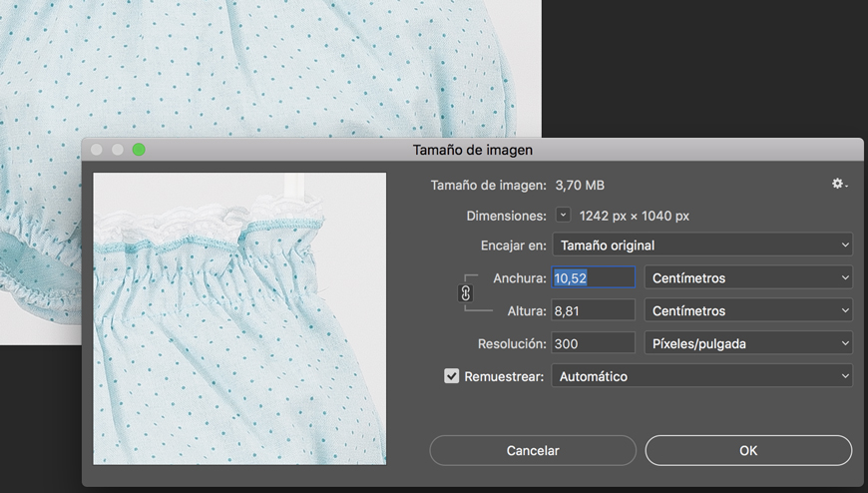Click the Cancelar button
Image resolution: width=868 pixels, height=493 pixels.
click(533, 450)
